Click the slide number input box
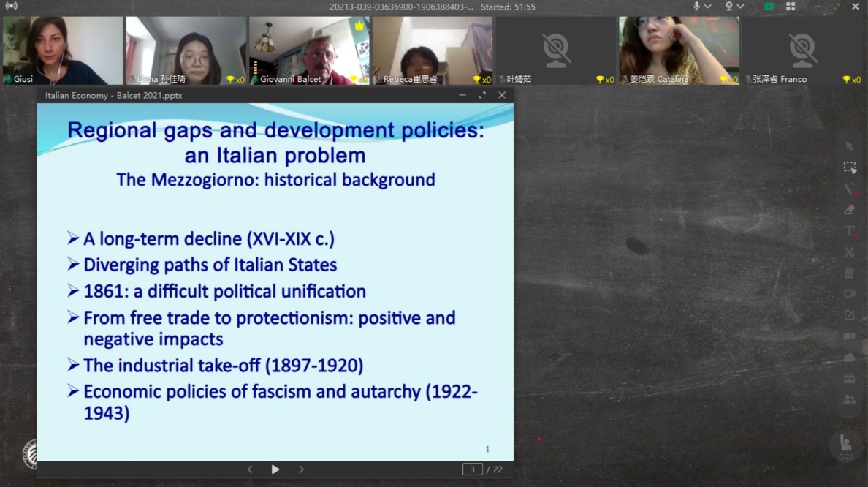 (x=473, y=469)
